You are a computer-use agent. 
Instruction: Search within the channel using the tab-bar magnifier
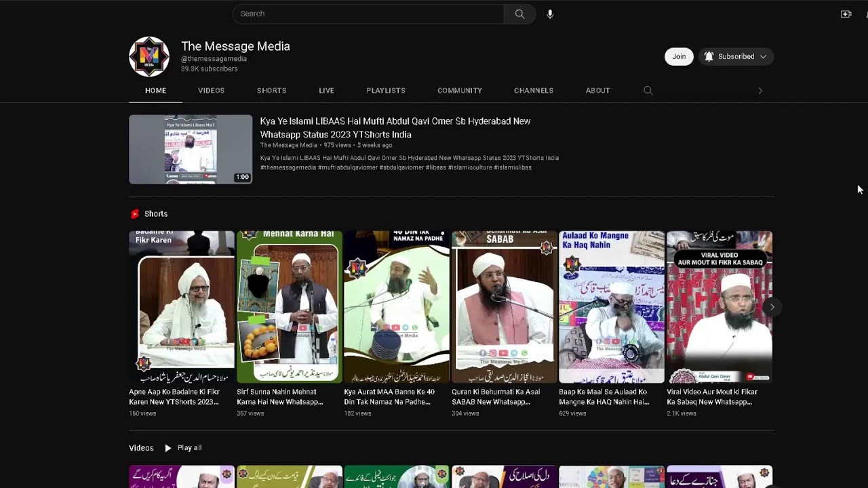648,91
